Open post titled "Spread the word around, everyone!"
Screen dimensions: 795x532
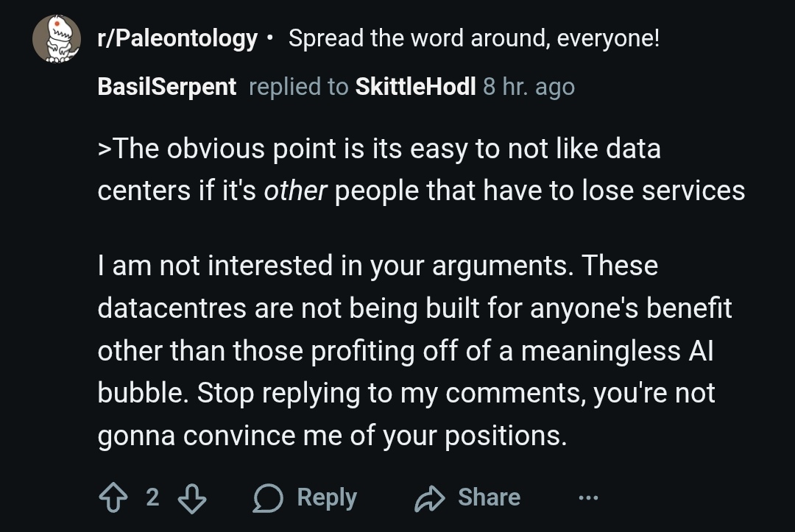point(474,38)
